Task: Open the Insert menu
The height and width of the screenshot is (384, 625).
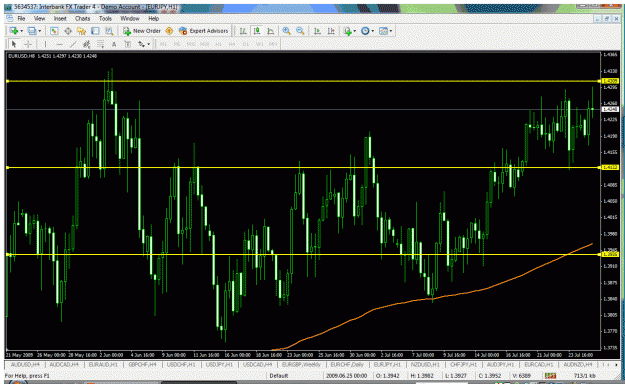Action: [x=60, y=19]
